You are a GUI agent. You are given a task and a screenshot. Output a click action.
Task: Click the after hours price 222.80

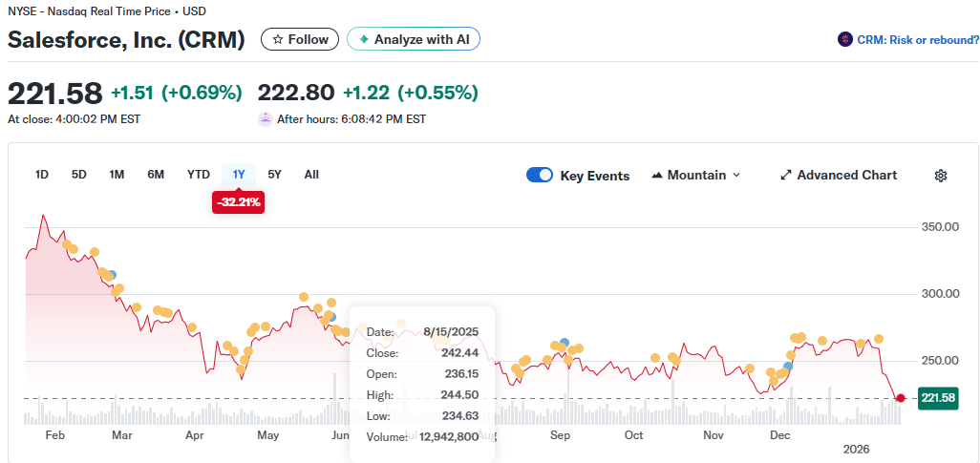[x=296, y=93]
